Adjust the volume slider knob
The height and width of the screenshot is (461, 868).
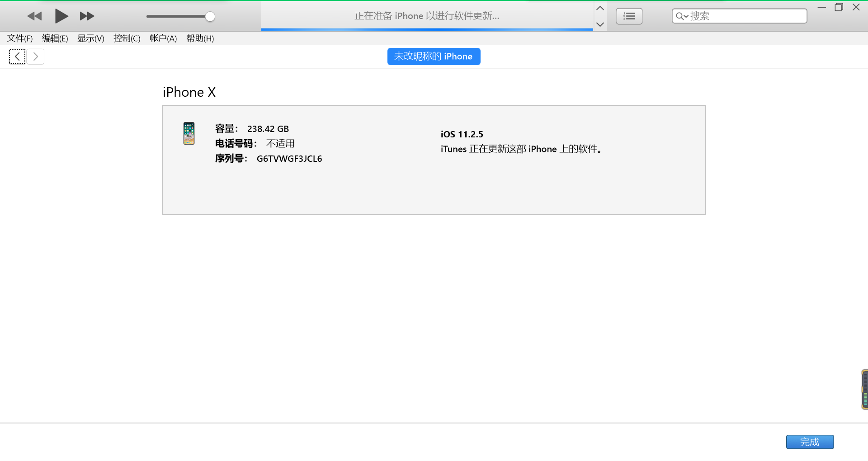[210, 17]
